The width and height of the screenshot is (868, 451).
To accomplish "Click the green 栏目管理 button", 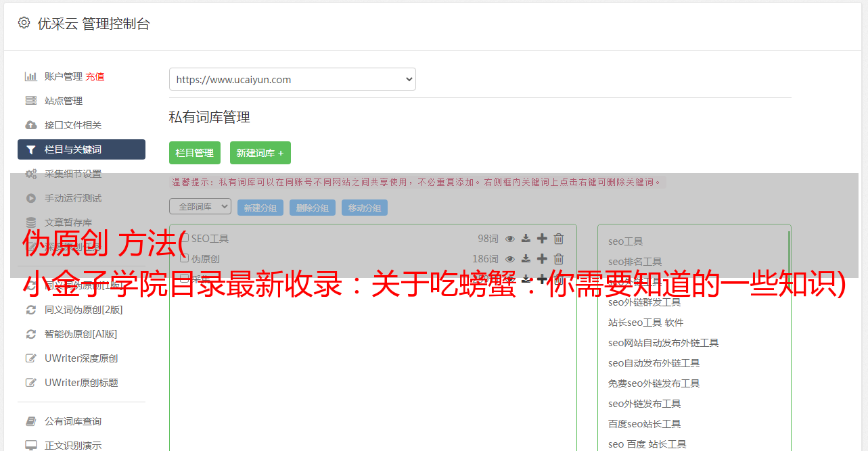I will 195,153.
